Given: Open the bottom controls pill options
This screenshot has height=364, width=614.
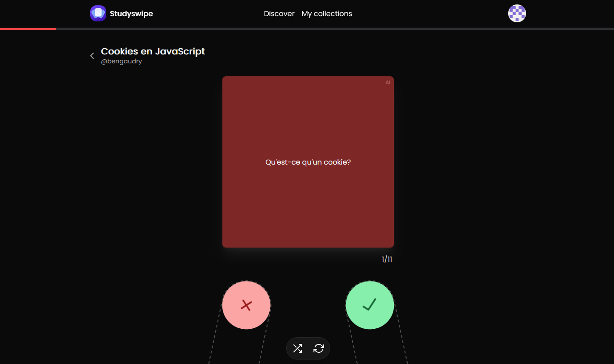Looking at the screenshot, I should click(308, 348).
